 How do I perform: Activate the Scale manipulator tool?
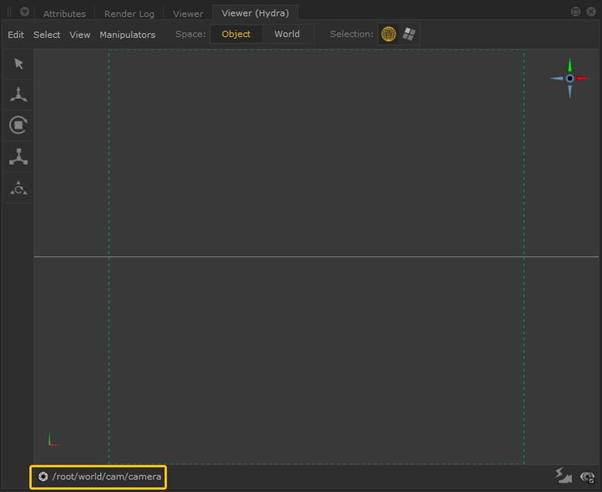coord(18,157)
